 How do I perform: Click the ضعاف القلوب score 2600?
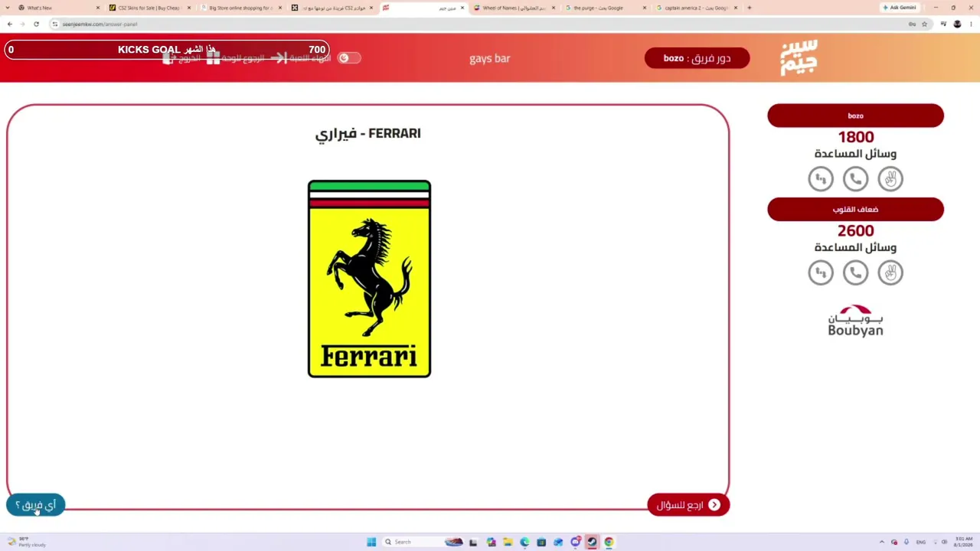pyautogui.click(x=855, y=230)
